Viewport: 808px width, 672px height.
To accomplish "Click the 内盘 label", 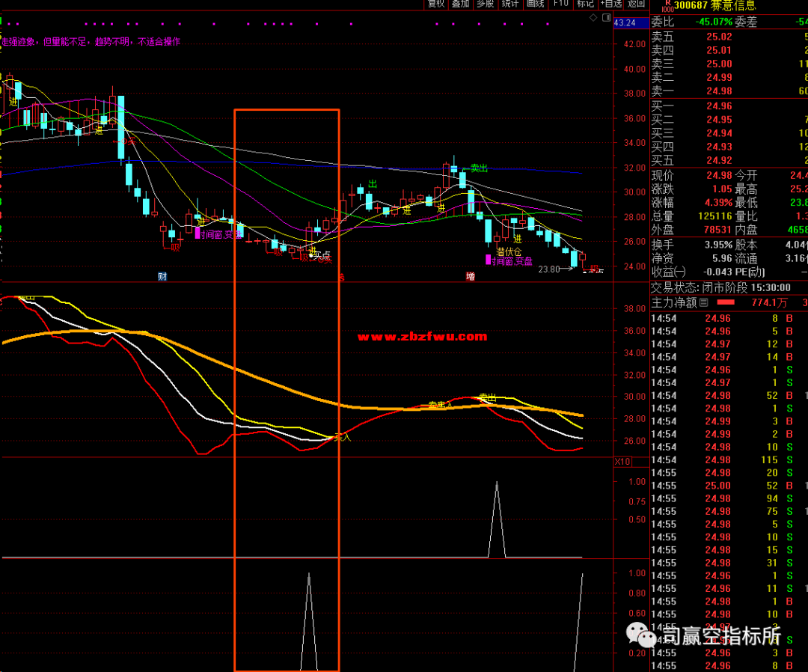I will pos(746,230).
